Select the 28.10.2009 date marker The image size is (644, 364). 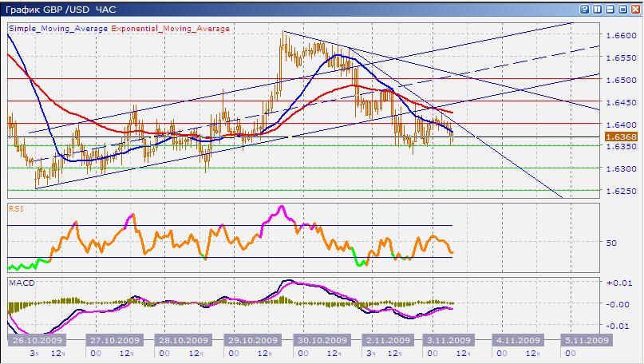pos(180,340)
